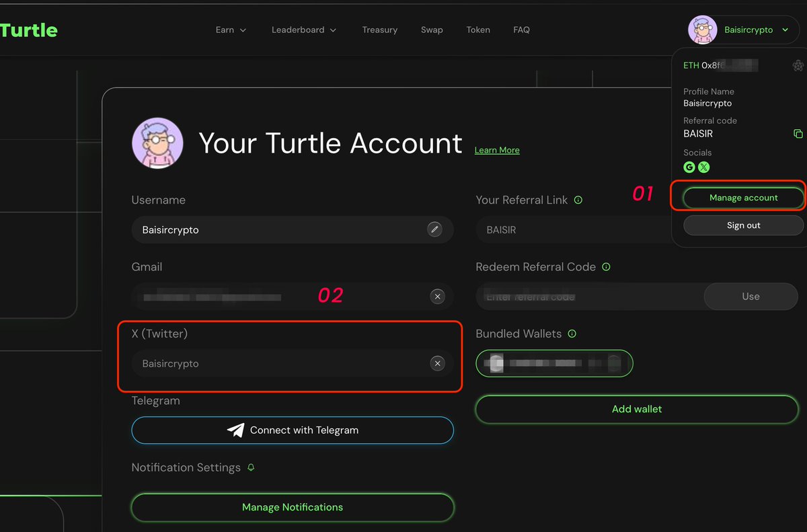
Task: Open the Treasury page
Action: point(379,30)
